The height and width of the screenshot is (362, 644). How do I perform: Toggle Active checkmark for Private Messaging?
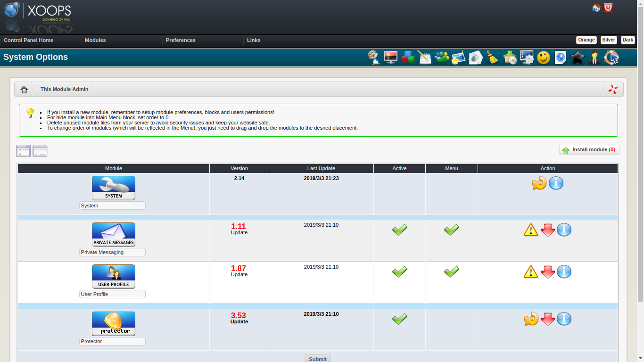tap(399, 230)
